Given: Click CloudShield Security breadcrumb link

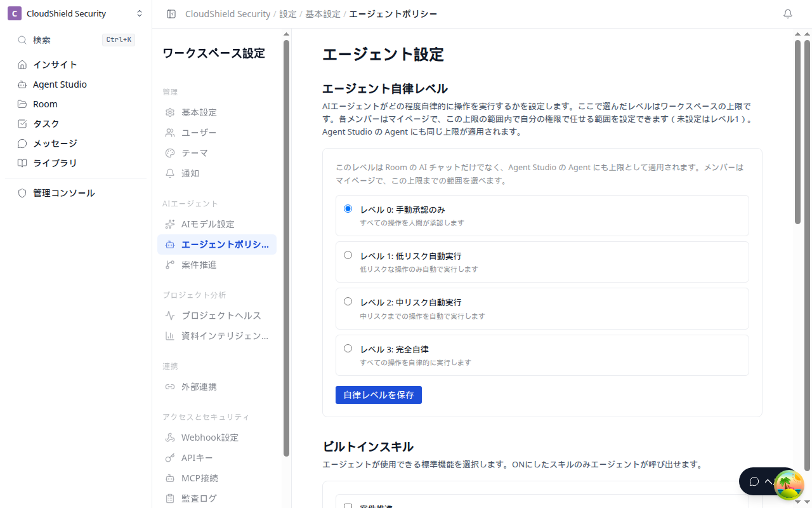Looking at the screenshot, I should coord(228,14).
